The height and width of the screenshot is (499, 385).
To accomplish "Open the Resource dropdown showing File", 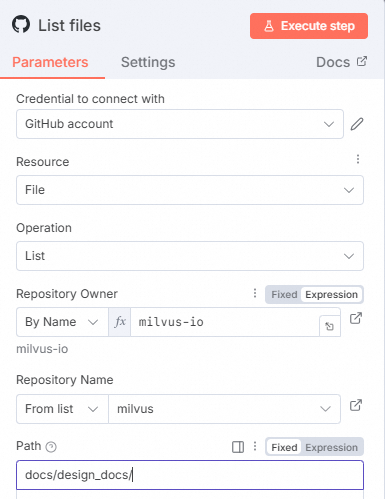I will (x=190, y=190).
